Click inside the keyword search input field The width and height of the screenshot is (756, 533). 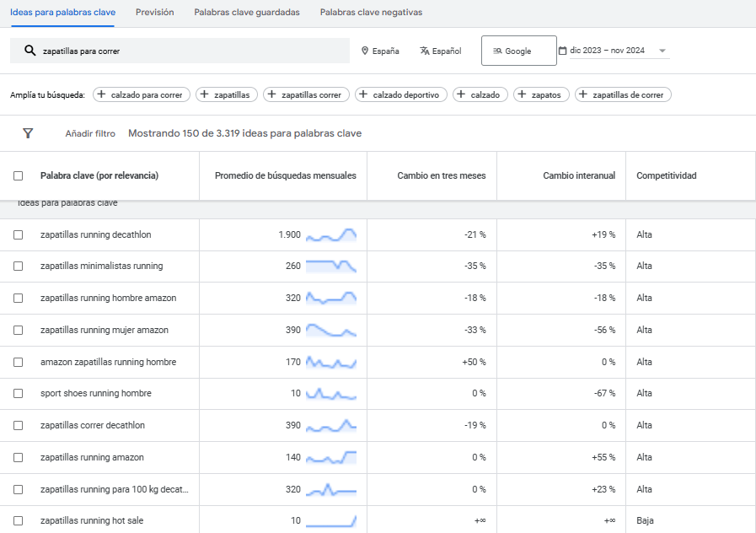(x=169, y=51)
